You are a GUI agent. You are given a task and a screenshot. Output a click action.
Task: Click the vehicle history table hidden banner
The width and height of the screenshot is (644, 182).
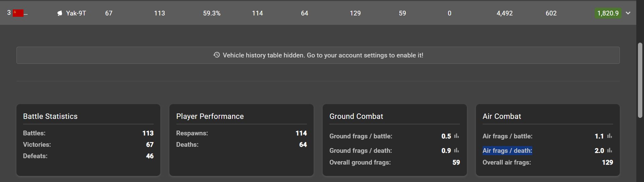tap(318, 55)
